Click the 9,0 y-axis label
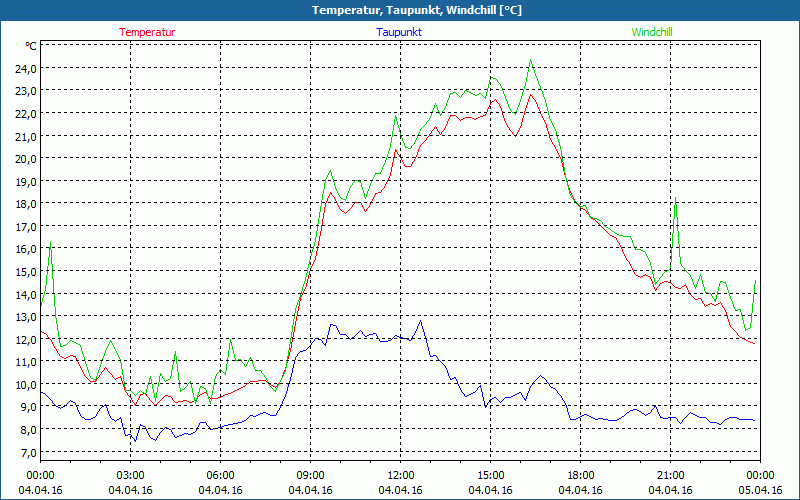The height and width of the screenshot is (500, 800). 28,407
